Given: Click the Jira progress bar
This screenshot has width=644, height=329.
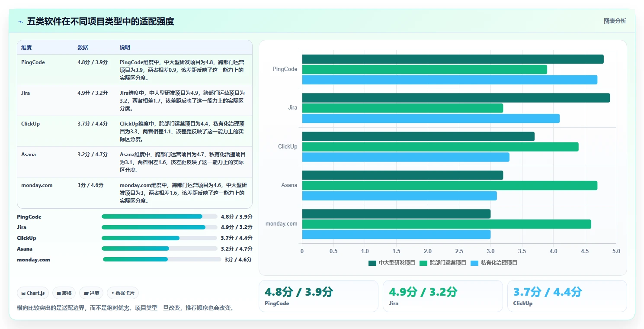Looking at the screenshot, I should tap(159, 227).
